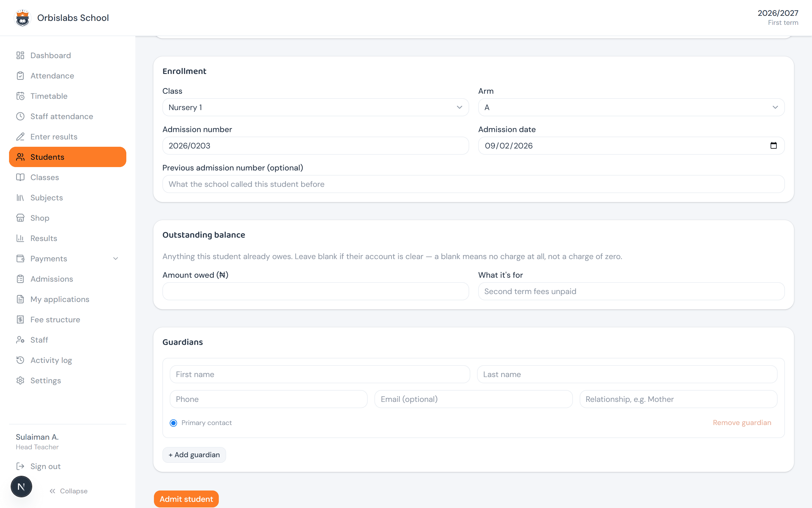Image resolution: width=812 pixels, height=508 pixels.
Task: Click the Add guardian button
Action: [194, 455]
